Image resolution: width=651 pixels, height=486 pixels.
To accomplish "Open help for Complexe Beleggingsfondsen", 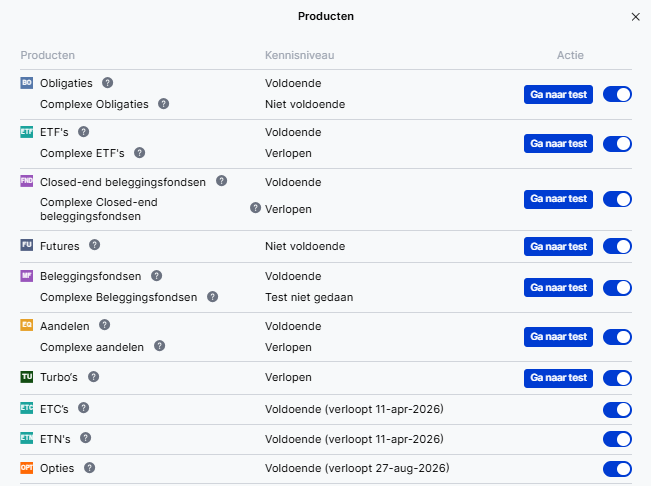I will pyautogui.click(x=212, y=297).
